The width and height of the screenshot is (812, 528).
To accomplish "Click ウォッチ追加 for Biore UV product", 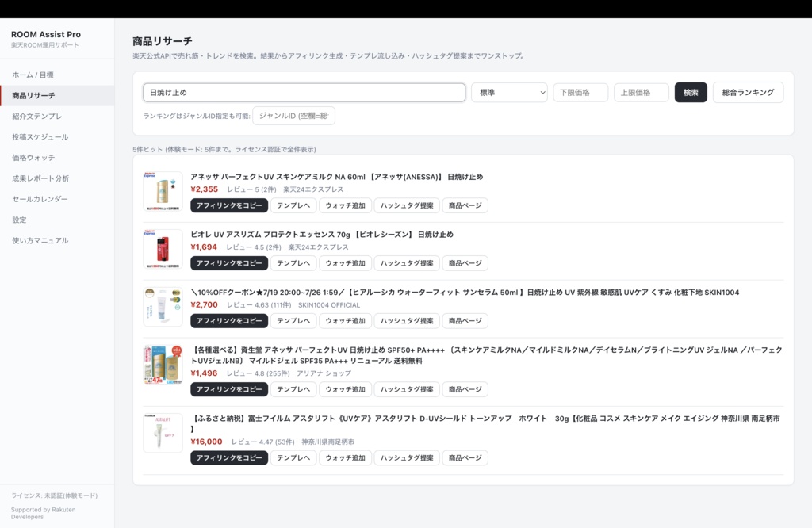I will click(345, 263).
